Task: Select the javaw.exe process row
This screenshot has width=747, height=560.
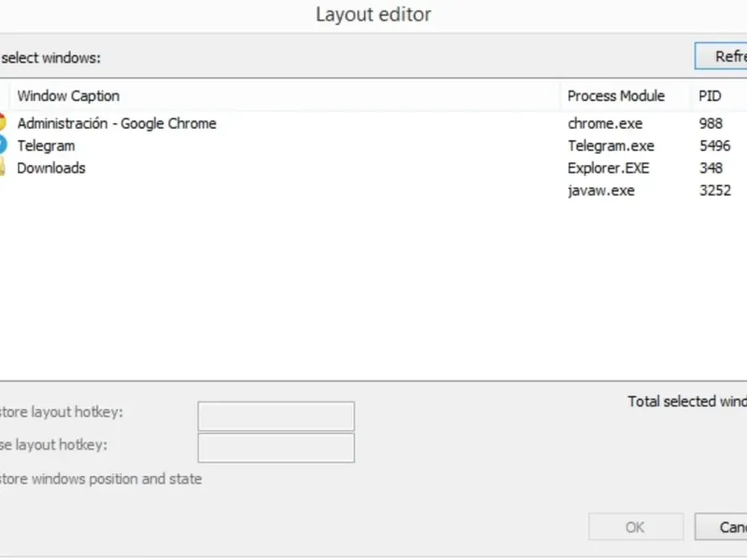Action: coord(600,190)
